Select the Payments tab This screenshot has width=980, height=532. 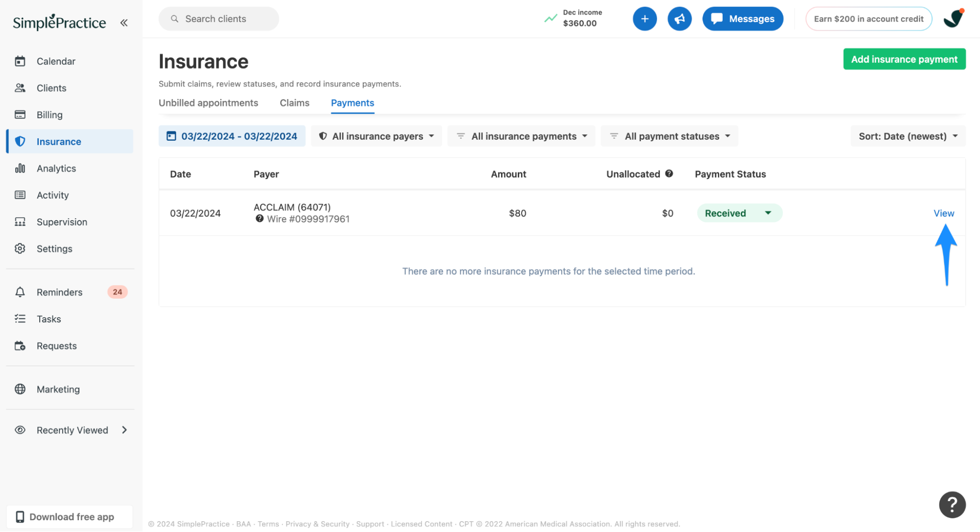pos(352,103)
